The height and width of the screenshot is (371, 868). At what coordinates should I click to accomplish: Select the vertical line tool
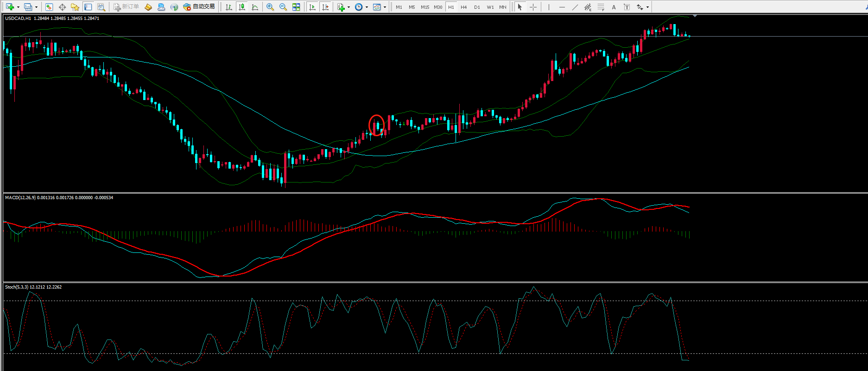[549, 7]
